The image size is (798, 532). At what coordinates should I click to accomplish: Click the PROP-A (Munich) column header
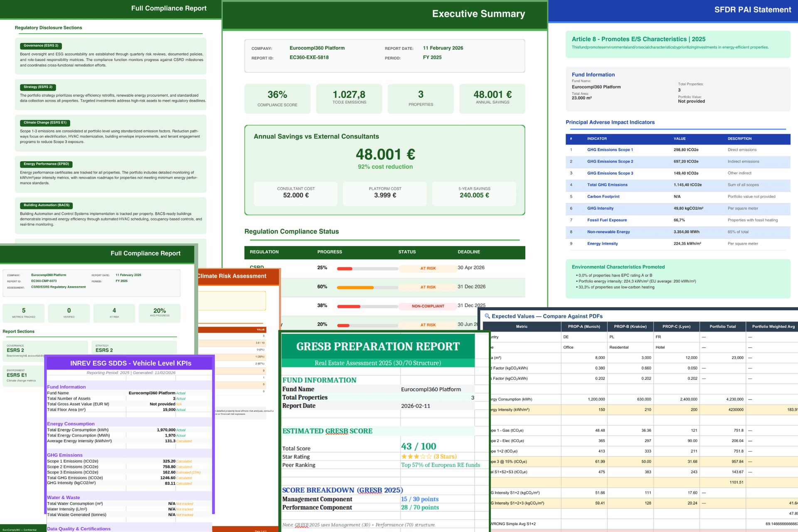tap(584, 327)
